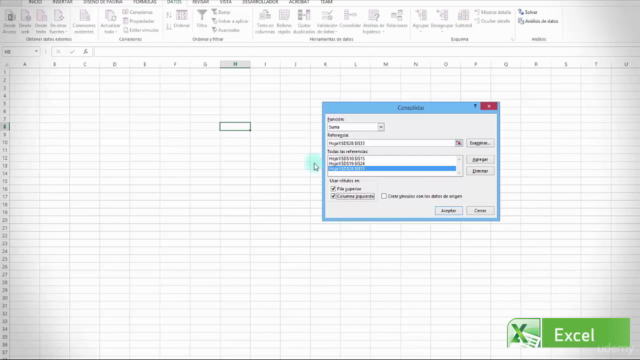Click Ocultar detalle in Esquema group
640x360 pixels.
(493, 21)
